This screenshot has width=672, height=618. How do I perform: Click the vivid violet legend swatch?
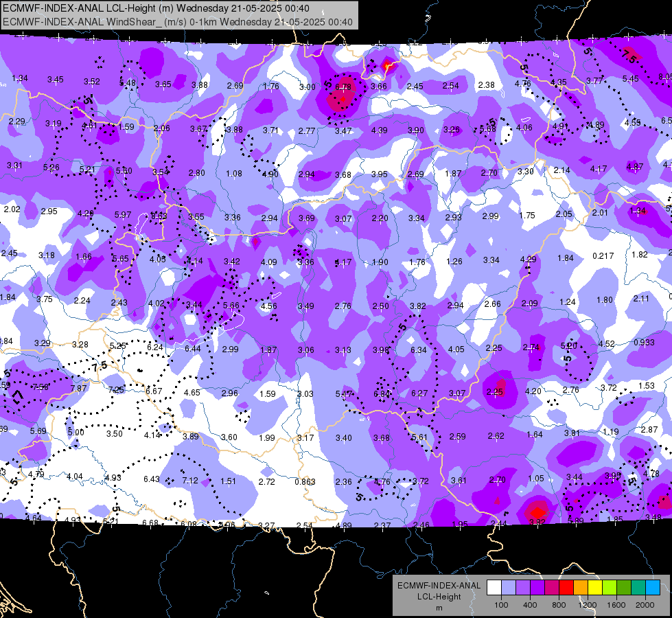(537, 588)
